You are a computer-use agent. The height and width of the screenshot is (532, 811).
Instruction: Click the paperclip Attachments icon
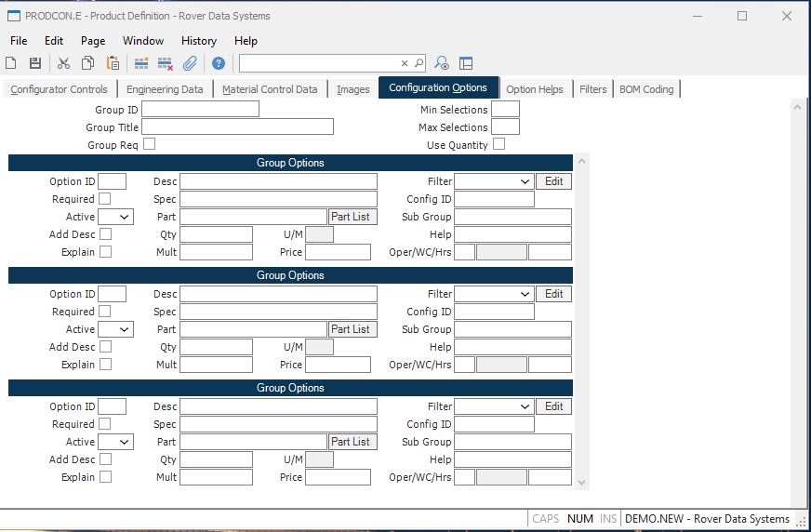tap(190, 63)
